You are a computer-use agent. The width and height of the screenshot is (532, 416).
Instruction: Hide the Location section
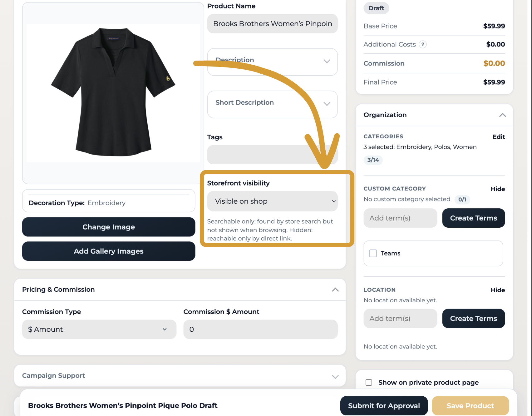[x=498, y=290]
